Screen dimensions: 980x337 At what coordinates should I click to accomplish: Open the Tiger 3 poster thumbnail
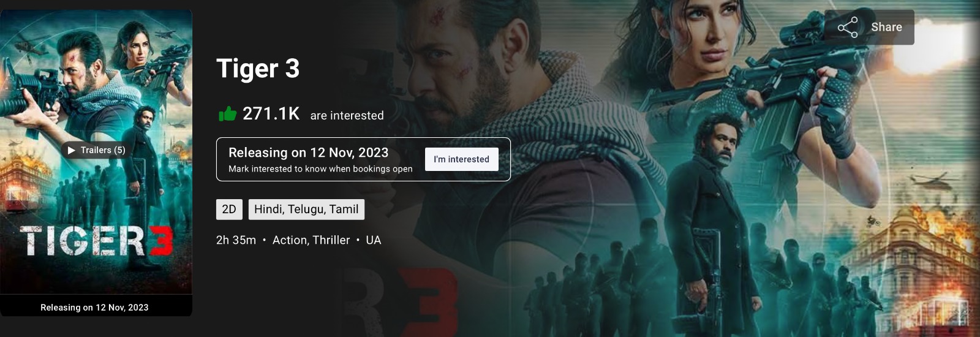pos(96,152)
